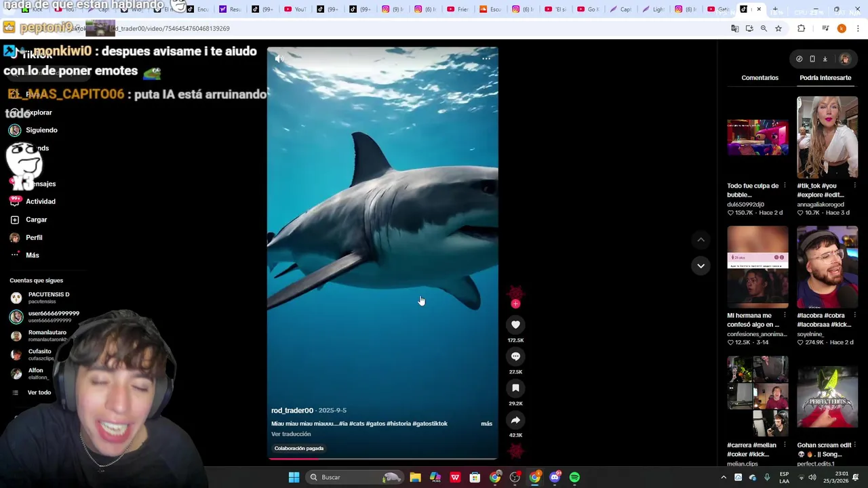The image size is (868, 488).
Task: Open options for the 'Todo fue culpa' suggestion
Action: click(785, 186)
